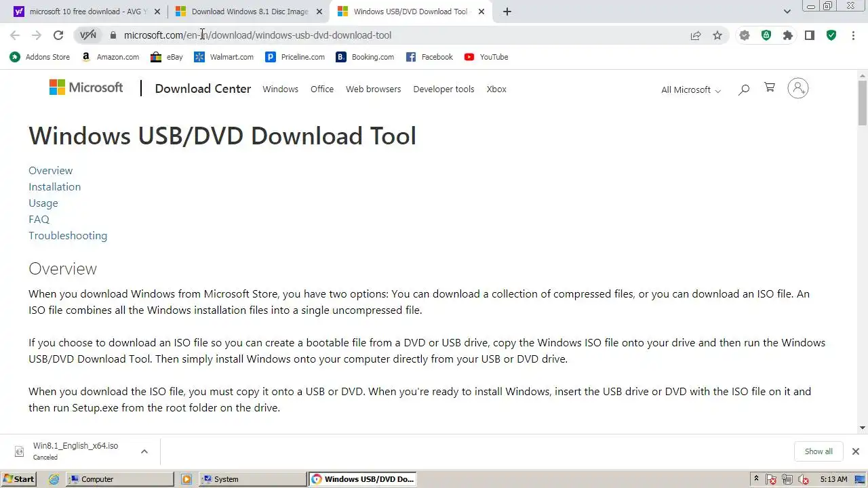Image resolution: width=868 pixels, height=488 pixels.
Task: Bookmark this page with the star icon
Action: click(x=717, y=35)
